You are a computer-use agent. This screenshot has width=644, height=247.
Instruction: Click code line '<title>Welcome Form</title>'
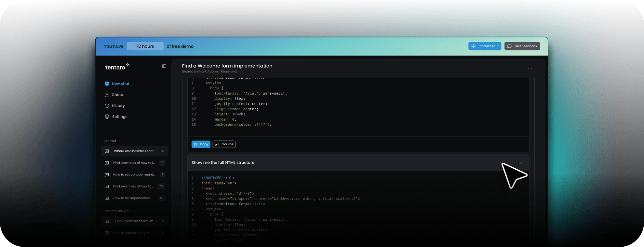point(235,204)
